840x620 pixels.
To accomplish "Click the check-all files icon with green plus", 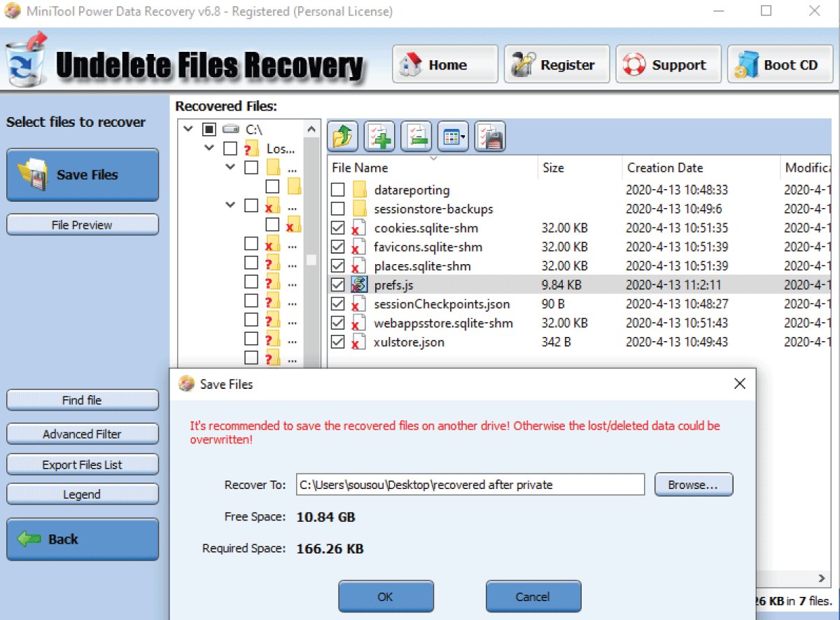I will coord(380,137).
